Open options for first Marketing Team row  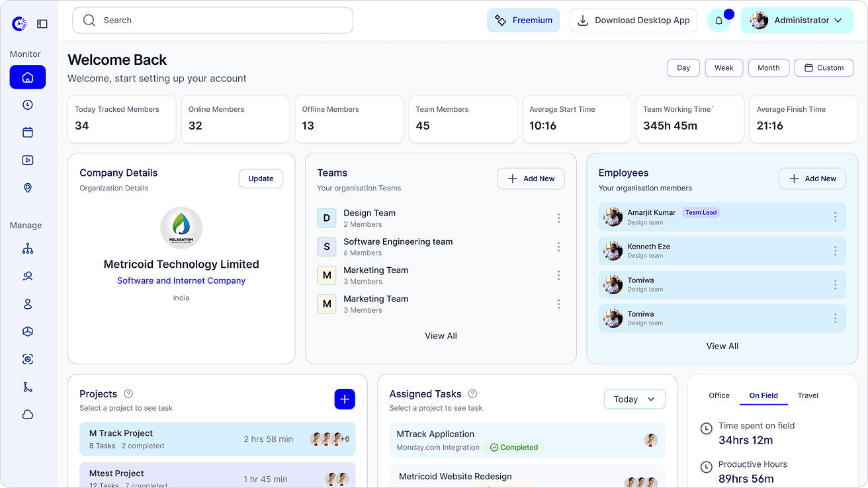[x=559, y=275]
